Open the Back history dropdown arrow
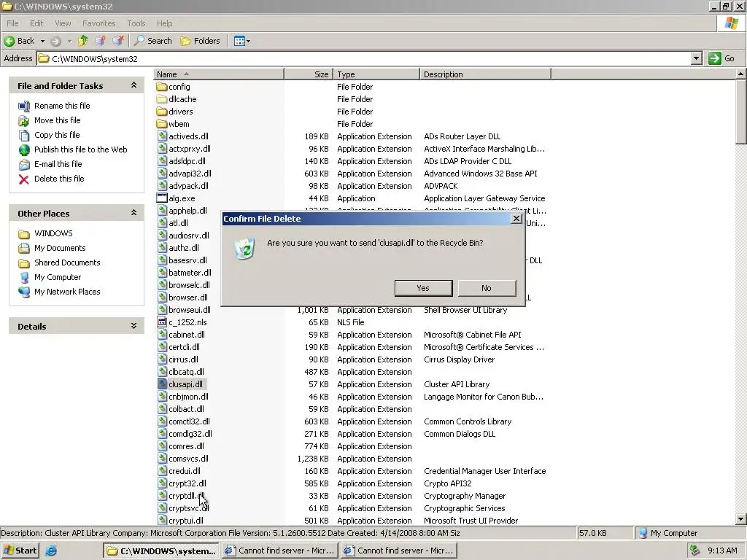Screen dimensions: 747x560 coord(42,41)
